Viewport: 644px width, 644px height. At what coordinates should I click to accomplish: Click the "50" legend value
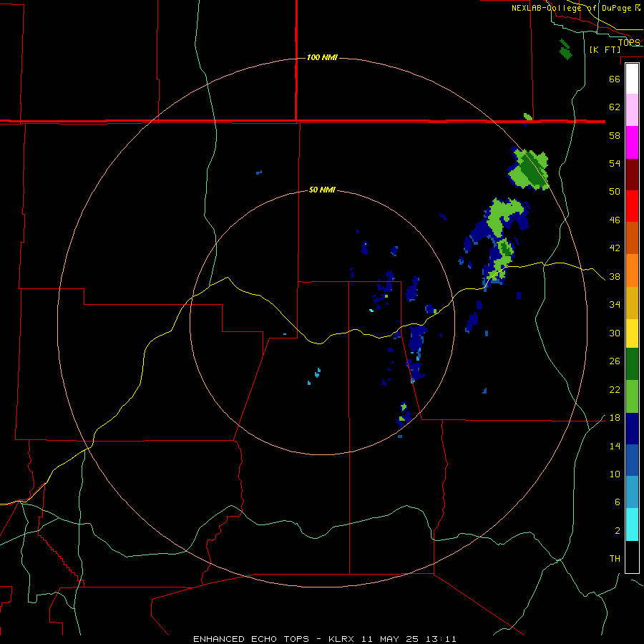coord(615,192)
